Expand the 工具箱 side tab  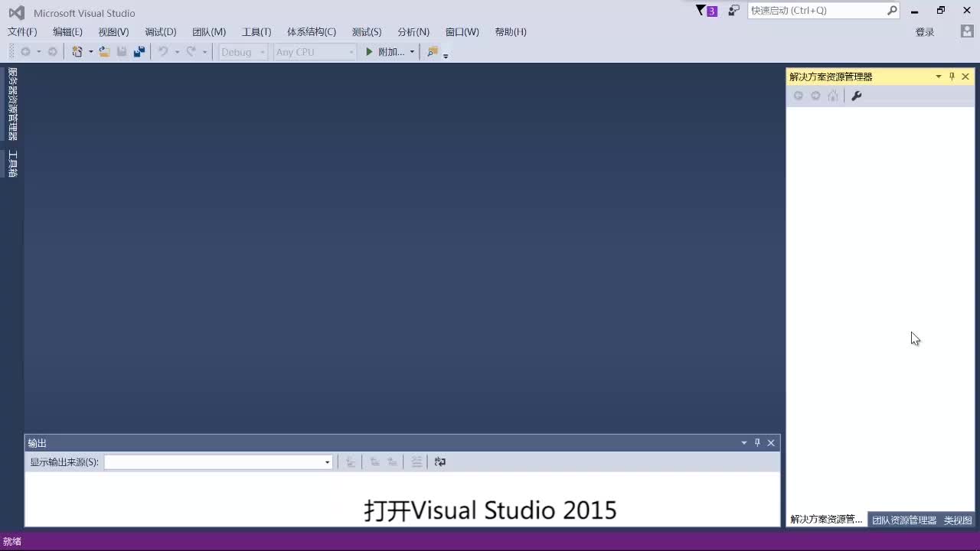pos(12,164)
